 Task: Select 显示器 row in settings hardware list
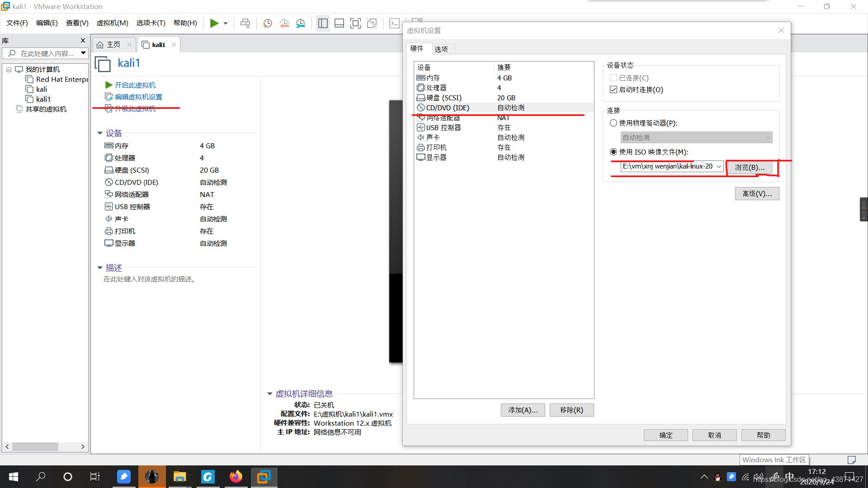[504, 158]
